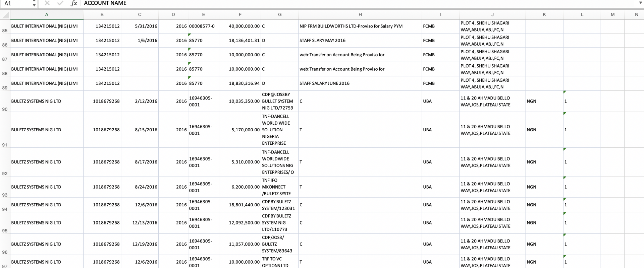Click the date cell 8/24/2016
Viewport: 644px width, 268px height.
[x=140, y=187]
